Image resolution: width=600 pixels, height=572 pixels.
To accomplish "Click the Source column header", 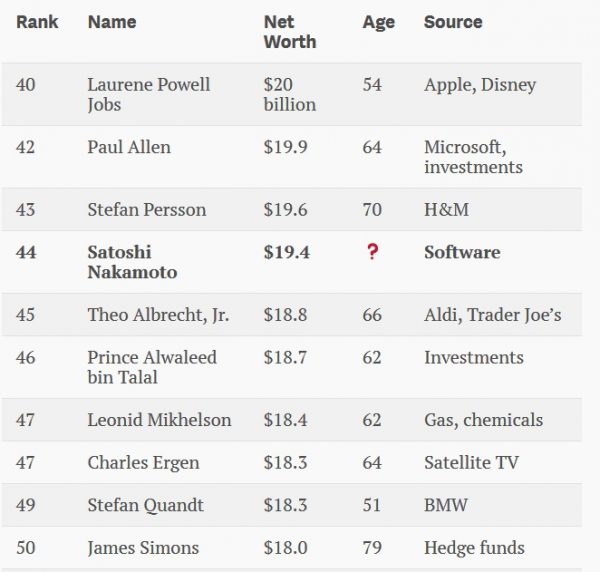I will coord(453,22).
